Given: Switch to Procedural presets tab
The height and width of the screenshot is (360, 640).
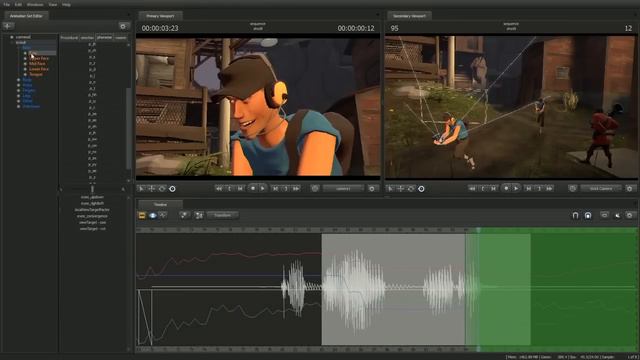Looking at the screenshot, I should coord(69,38).
